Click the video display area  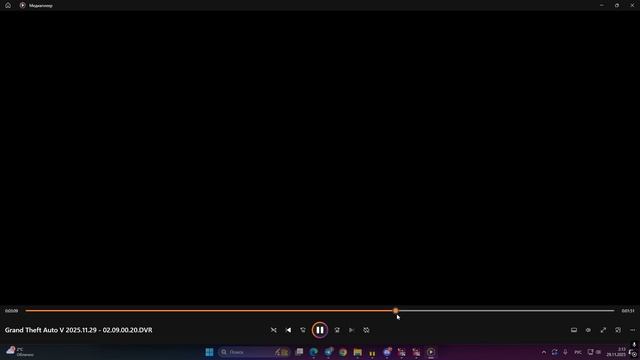(320, 158)
